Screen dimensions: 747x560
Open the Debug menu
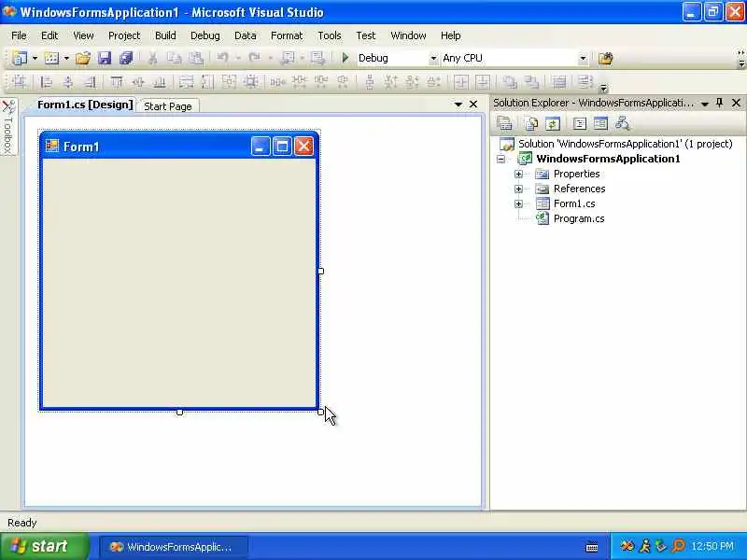(205, 35)
